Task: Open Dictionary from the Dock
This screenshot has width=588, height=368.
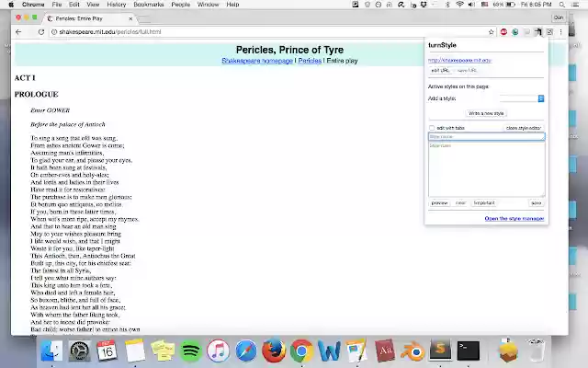Action: pyautogui.click(x=385, y=351)
